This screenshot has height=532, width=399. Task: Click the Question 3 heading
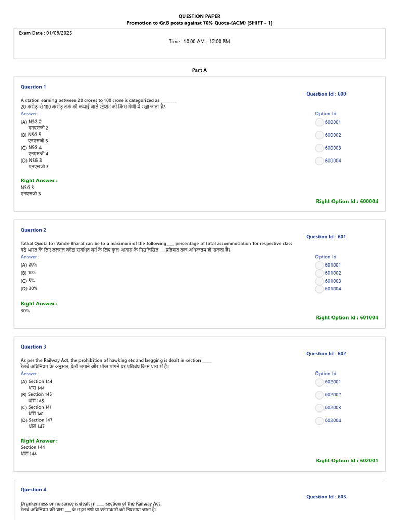(33, 347)
